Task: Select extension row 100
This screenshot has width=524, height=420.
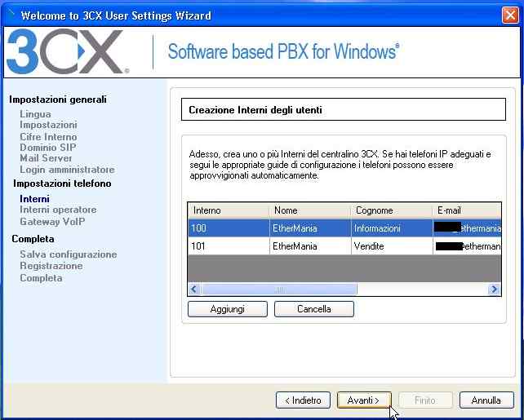Action: (x=344, y=228)
